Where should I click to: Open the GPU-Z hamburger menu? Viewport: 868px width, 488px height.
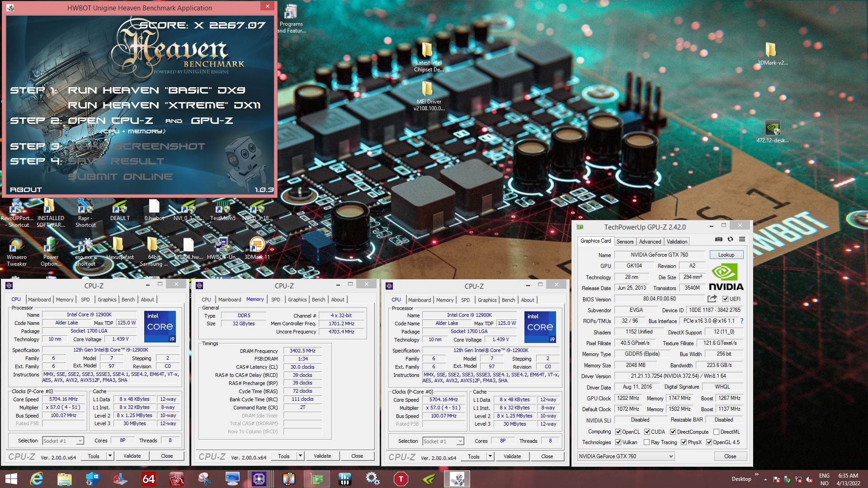(x=742, y=239)
